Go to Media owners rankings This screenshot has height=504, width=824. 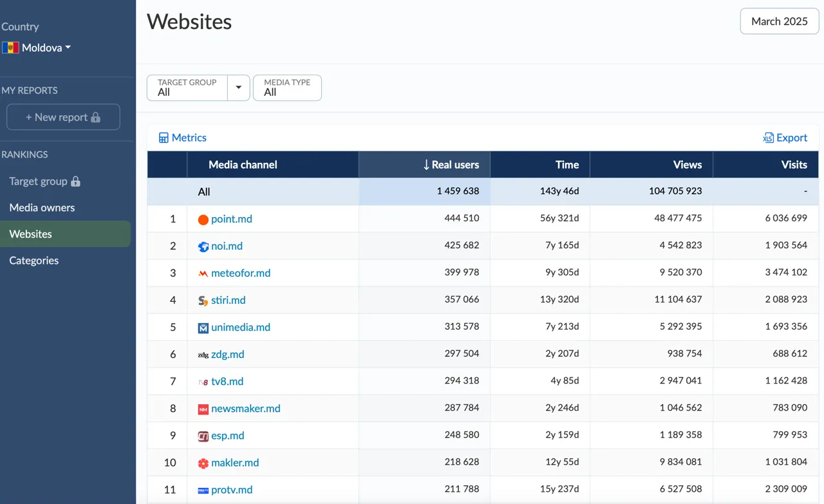(x=42, y=207)
